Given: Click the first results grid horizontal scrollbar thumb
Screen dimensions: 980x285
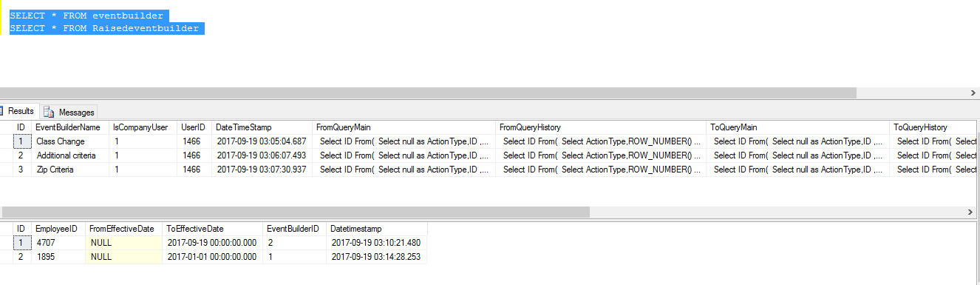Looking at the screenshot, I should (295, 212).
